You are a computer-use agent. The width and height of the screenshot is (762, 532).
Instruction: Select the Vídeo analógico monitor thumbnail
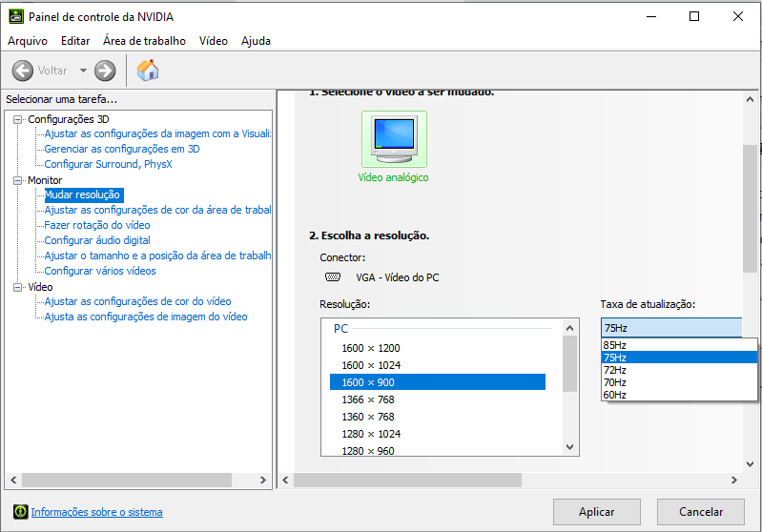(394, 139)
